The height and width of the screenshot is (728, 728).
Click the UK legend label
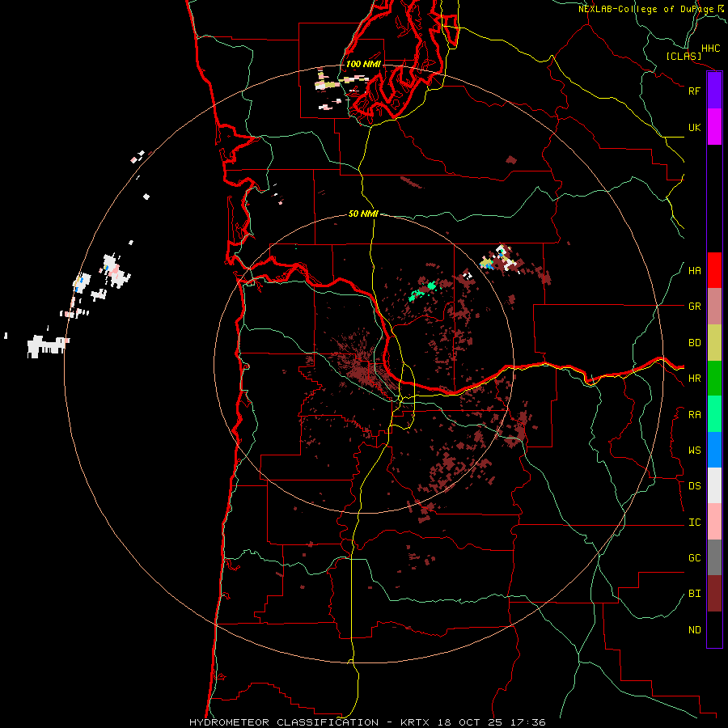pos(694,127)
